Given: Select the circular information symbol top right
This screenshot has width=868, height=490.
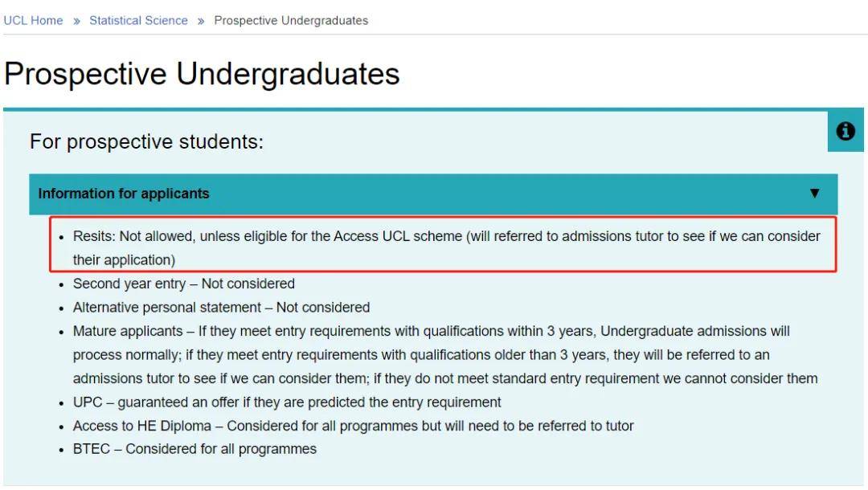Looking at the screenshot, I should click(x=845, y=131).
